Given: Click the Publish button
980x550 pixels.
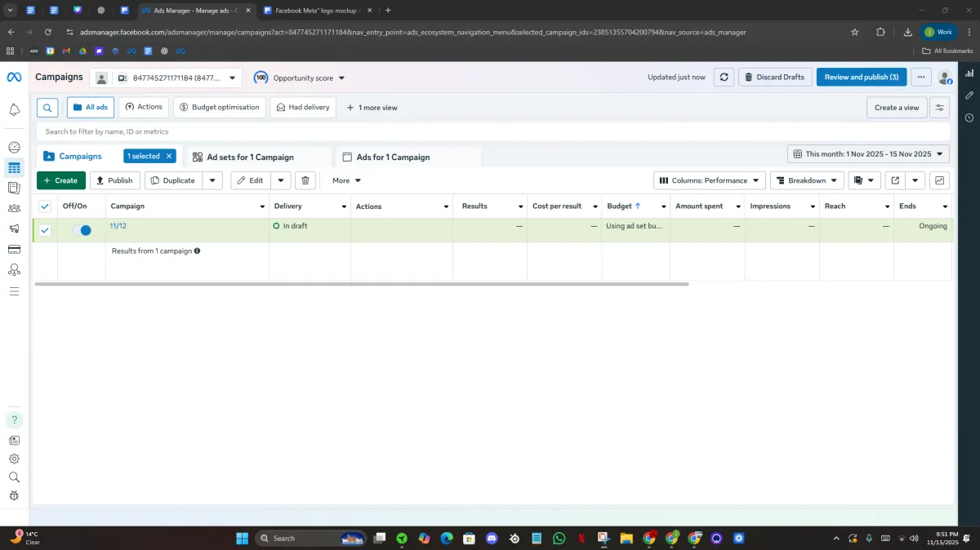Looking at the screenshot, I should 114,180.
